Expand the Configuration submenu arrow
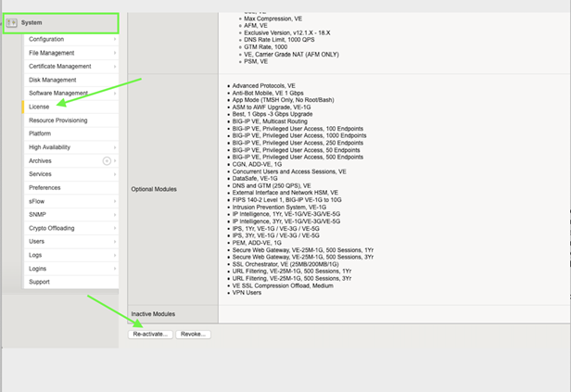 [x=115, y=39]
